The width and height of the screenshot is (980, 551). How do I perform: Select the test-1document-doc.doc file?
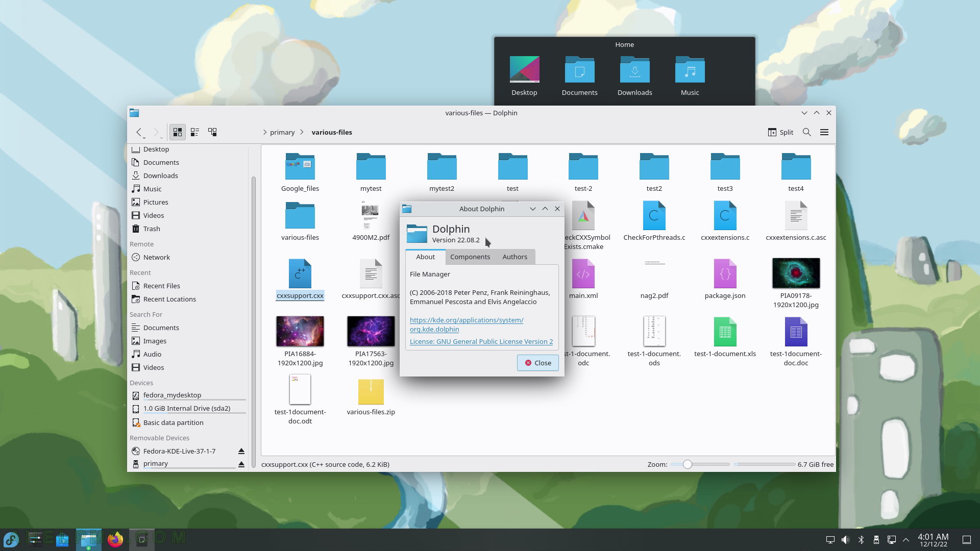tap(796, 342)
